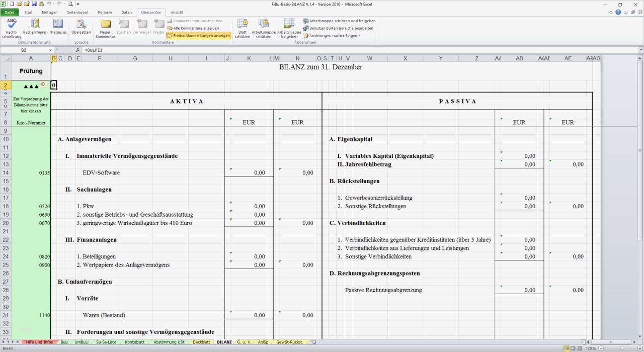Open the Abstimmung USt sheet tab
This screenshot has width=644, height=352.
[169, 342]
